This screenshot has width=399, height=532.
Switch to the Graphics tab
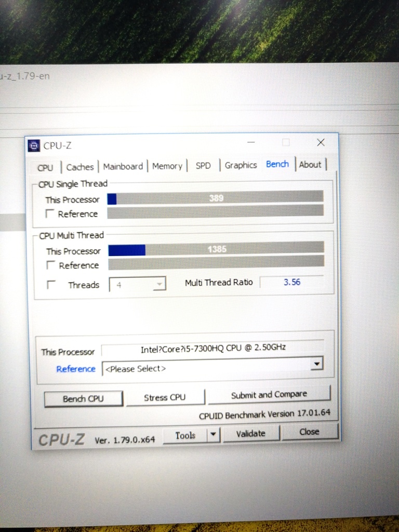241,165
